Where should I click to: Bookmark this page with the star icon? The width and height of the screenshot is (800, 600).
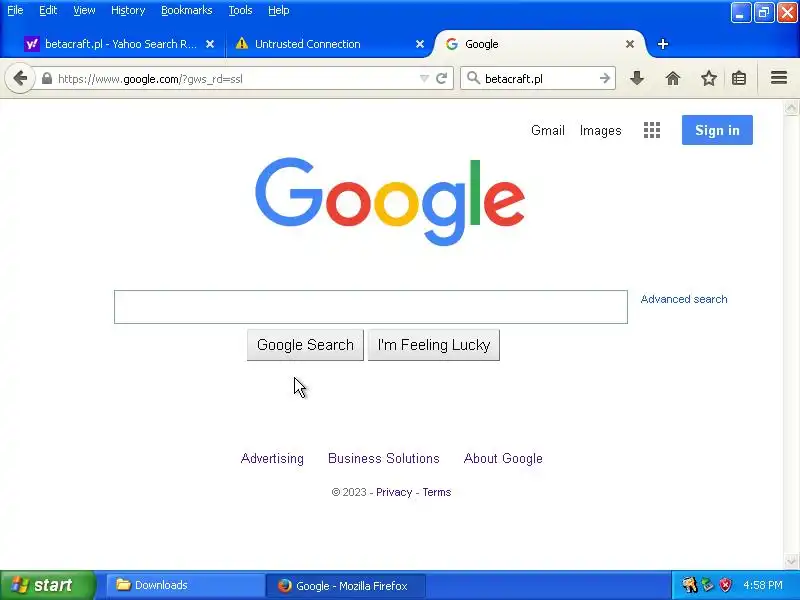709,78
